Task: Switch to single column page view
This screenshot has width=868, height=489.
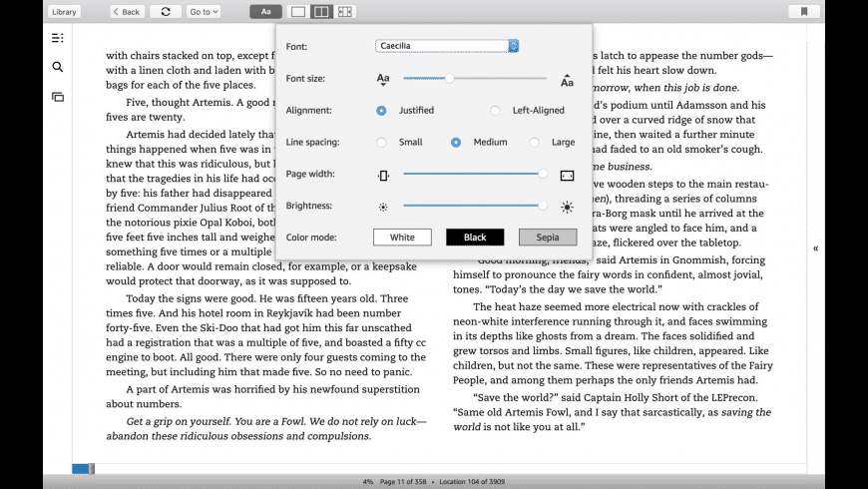Action: (x=298, y=12)
